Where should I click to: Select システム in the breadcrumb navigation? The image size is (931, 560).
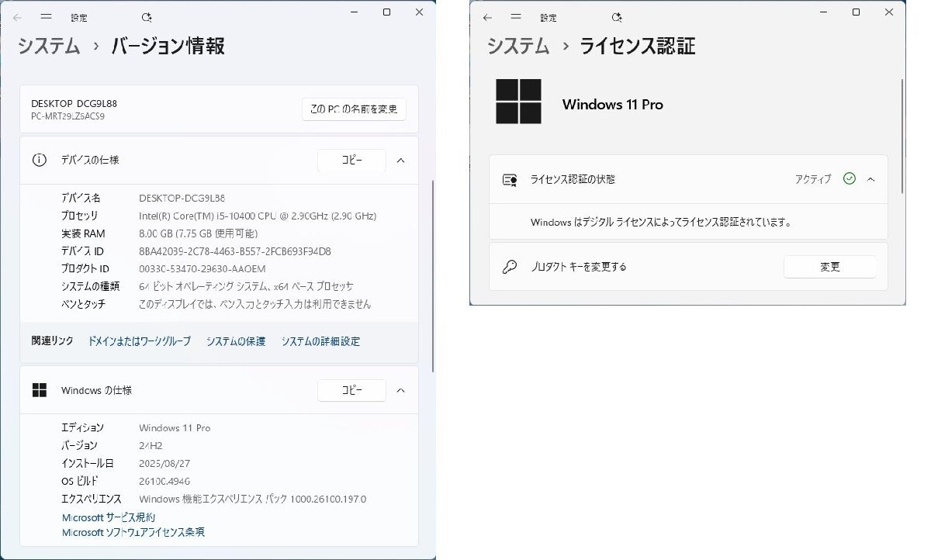pyautogui.click(x=48, y=47)
